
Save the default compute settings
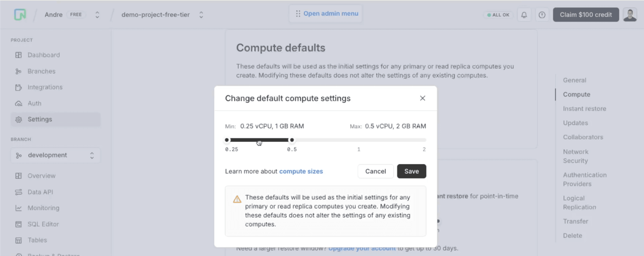click(411, 171)
